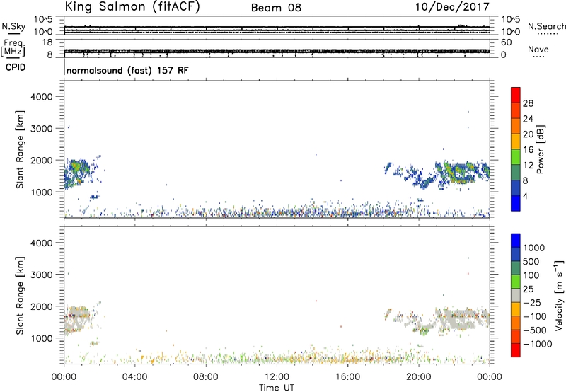Click the Slant Range label of power panel
This screenshot has height=392, width=566.
(20, 149)
